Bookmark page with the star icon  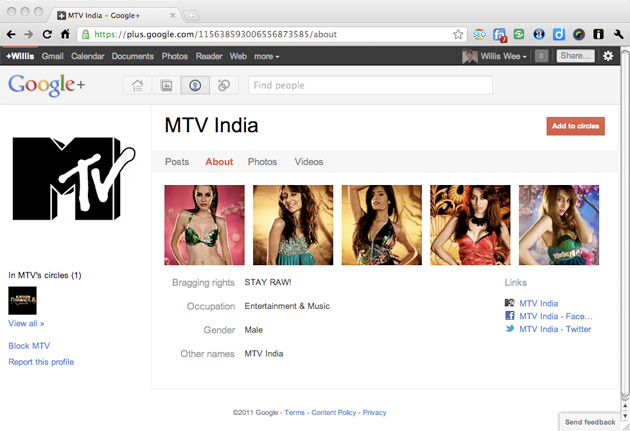tap(458, 35)
